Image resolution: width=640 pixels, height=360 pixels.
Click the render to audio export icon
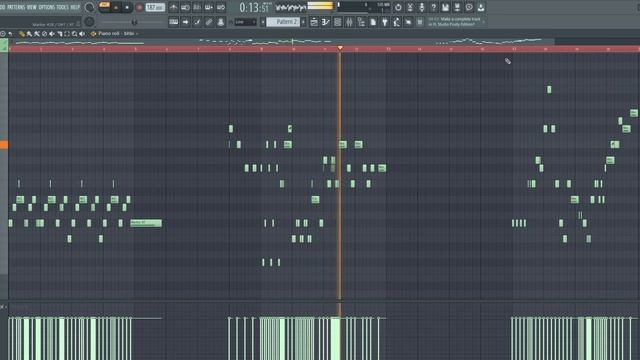click(457, 7)
